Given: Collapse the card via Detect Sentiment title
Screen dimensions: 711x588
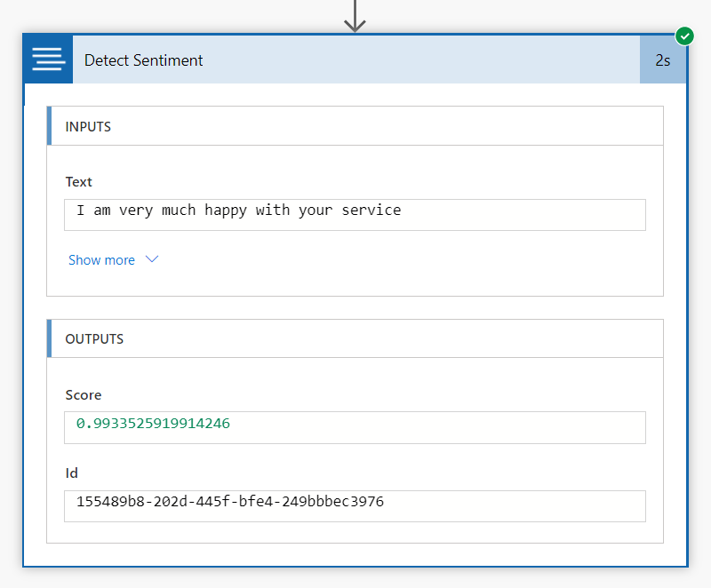Looking at the screenshot, I should click(x=144, y=60).
